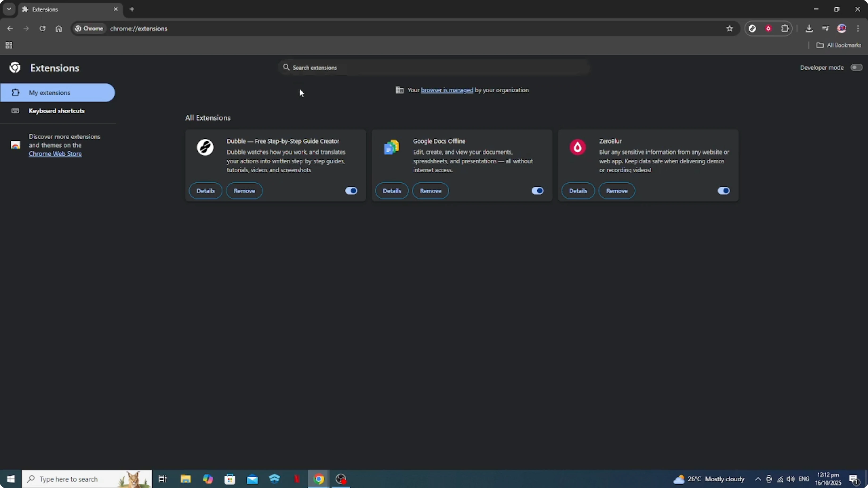Go forward using the browser forward arrow
This screenshot has height=488, width=868.
26,29
